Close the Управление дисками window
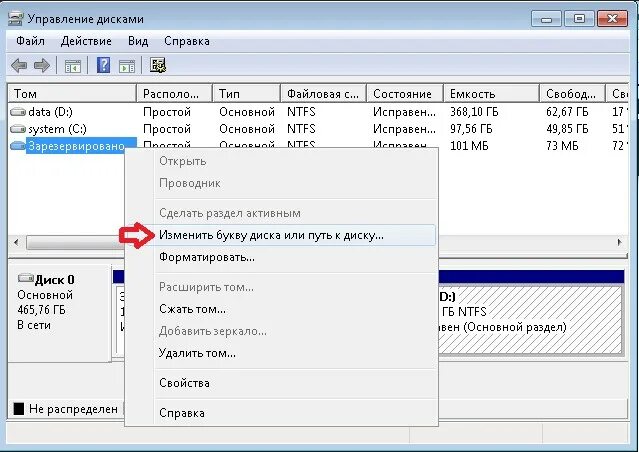This screenshot has height=452, width=639. click(612, 19)
